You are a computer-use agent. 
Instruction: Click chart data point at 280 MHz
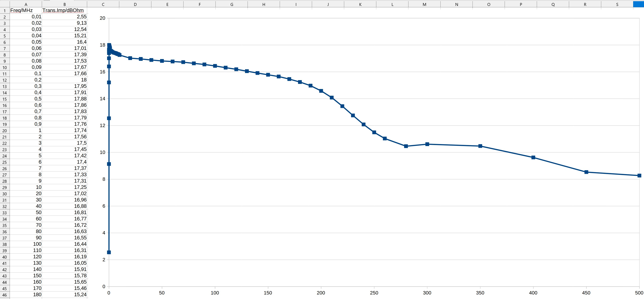tap(406, 146)
